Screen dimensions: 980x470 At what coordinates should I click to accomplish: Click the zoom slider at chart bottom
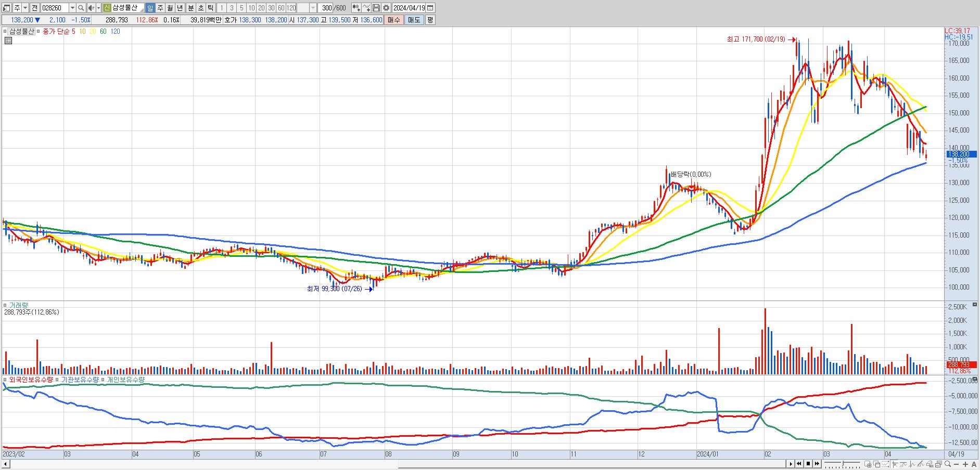843,464
